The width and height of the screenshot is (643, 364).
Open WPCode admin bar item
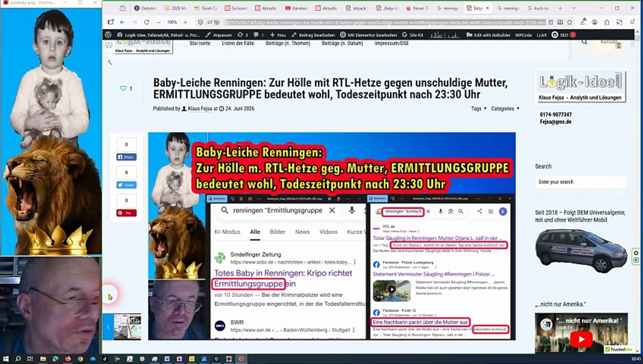(524, 35)
